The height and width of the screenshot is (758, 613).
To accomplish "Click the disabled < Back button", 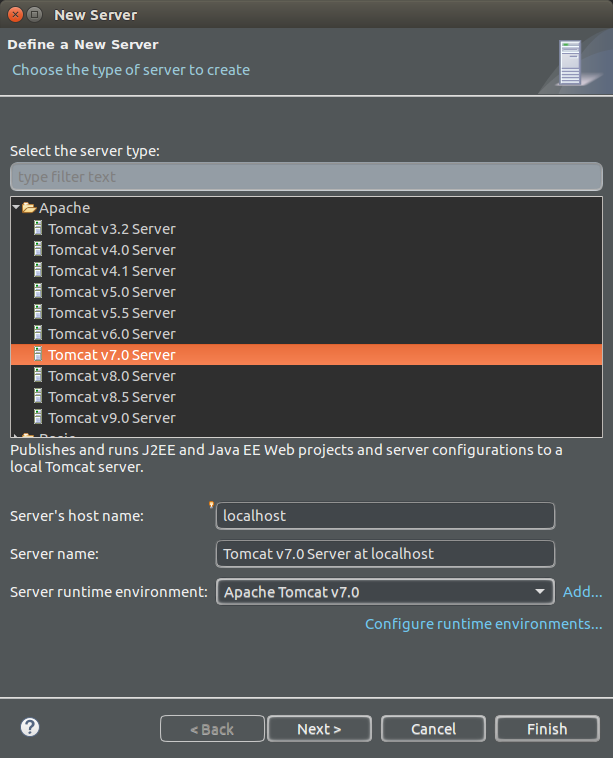I will pyautogui.click(x=212, y=729).
